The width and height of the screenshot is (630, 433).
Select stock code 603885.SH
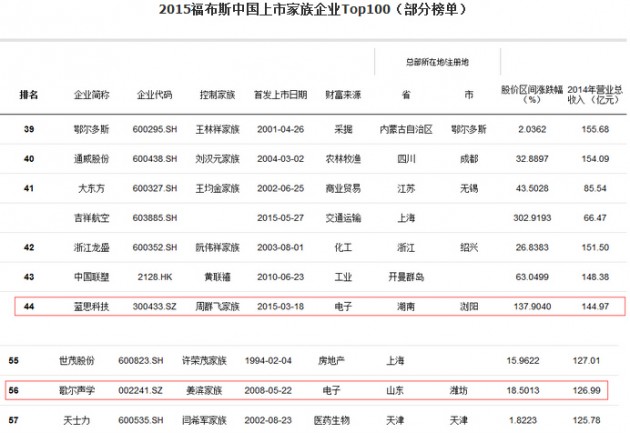pyautogui.click(x=155, y=218)
